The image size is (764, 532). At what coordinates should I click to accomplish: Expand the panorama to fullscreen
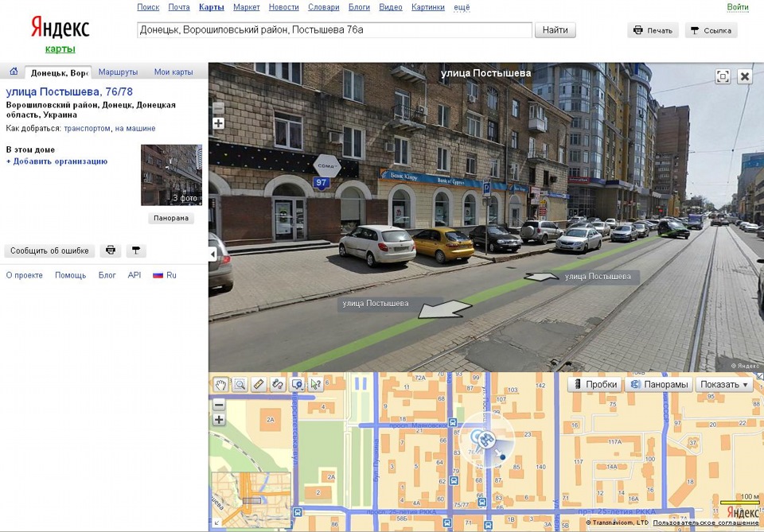pyautogui.click(x=723, y=76)
